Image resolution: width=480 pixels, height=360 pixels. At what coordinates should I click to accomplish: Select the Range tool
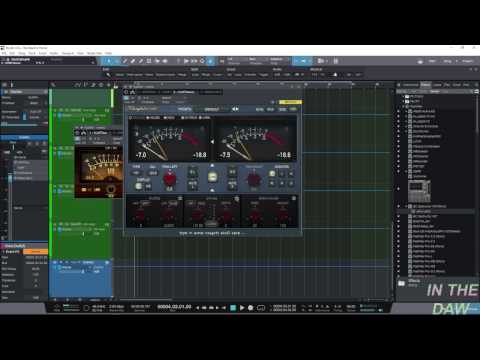point(117,61)
